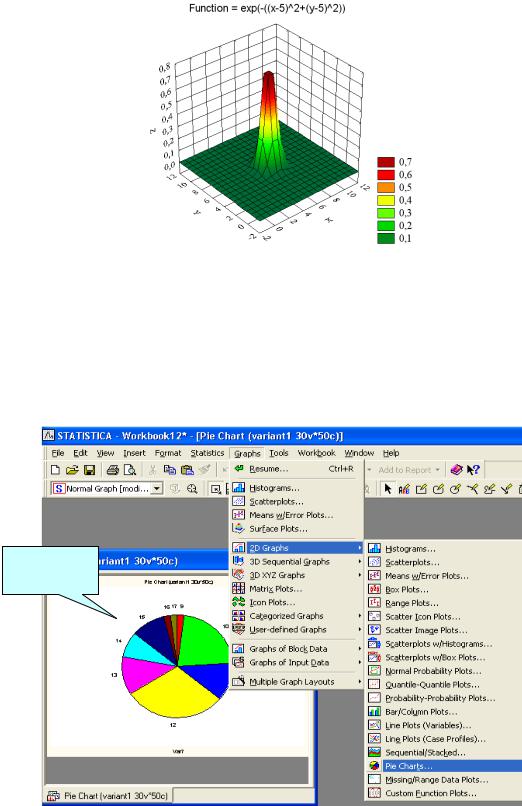This screenshot has width=522, height=806.
Task: Select the text annotation tool in graph toolbar
Action: [x=404, y=488]
